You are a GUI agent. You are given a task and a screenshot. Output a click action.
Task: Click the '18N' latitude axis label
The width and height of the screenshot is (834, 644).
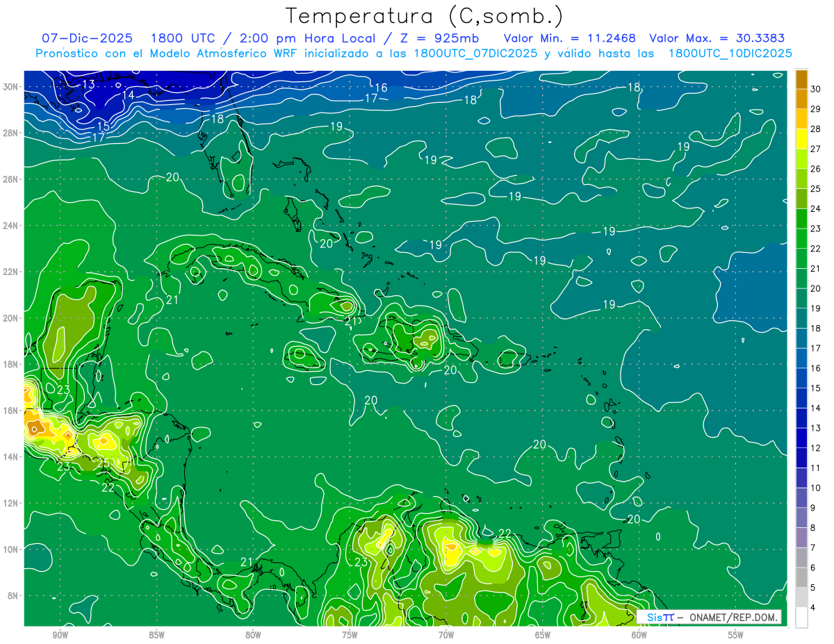(11, 364)
